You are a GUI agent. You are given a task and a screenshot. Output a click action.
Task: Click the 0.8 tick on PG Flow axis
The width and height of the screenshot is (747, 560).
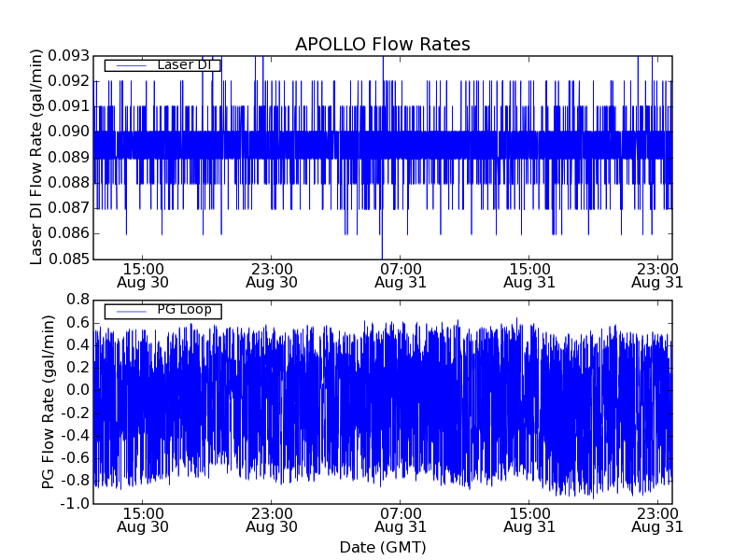[78, 300]
